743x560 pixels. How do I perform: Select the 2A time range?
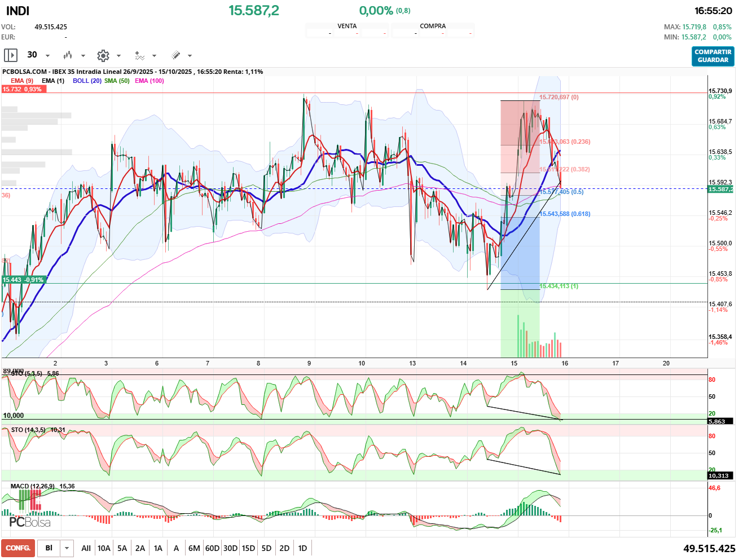[140, 548]
